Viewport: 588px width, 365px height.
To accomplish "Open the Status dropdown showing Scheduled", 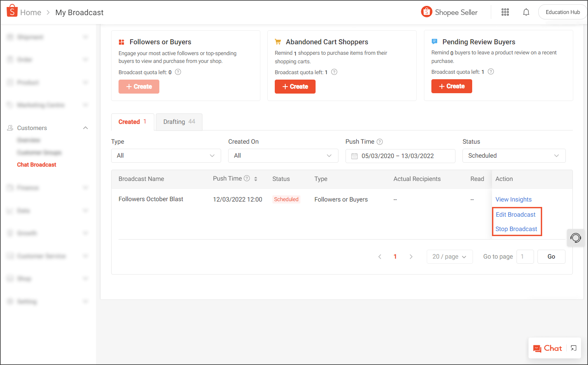I will pyautogui.click(x=514, y=155).
